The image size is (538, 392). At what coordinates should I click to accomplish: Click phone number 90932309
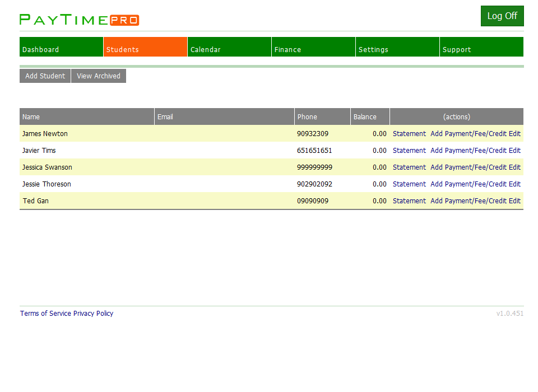(313, 134)
